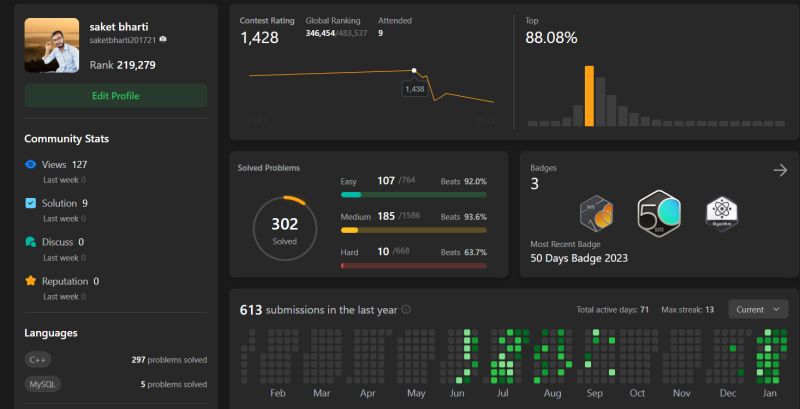Image resolution: width=800 pixels, height=409 pixels.
Task: Click the Community Stats heading
Action: click(66, 139)
